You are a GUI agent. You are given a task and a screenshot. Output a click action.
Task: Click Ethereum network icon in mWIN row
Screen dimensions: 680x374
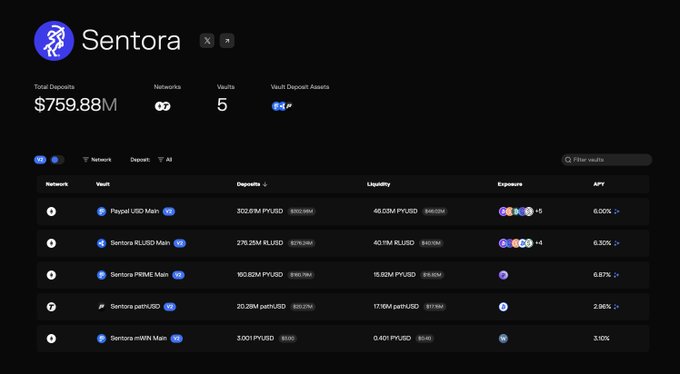pos(51,338)
